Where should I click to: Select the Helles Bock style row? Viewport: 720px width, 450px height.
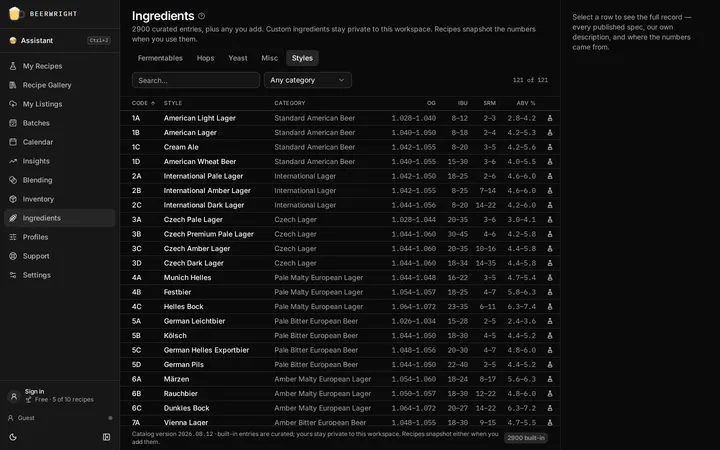click(x=340, y=307)
